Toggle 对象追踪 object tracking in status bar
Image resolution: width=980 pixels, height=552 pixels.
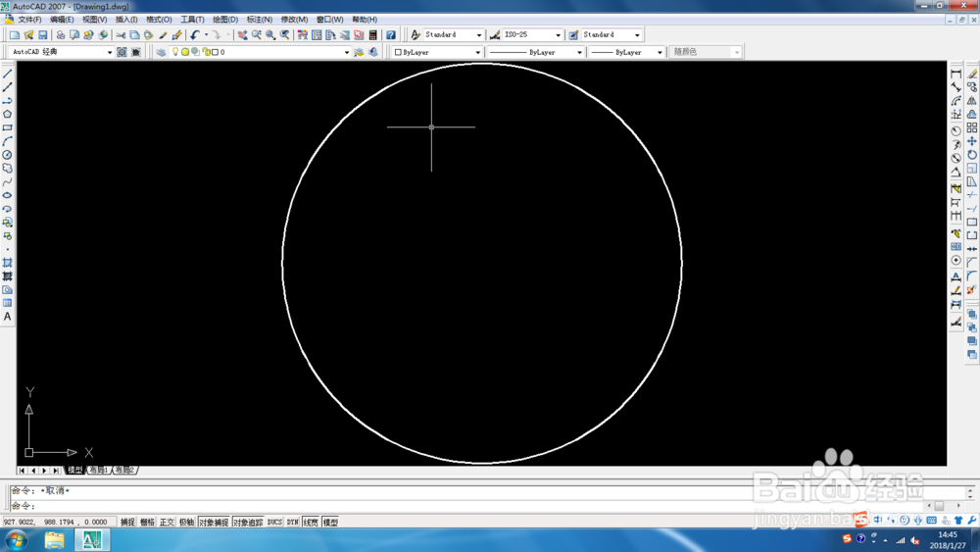tap(248, 522)
